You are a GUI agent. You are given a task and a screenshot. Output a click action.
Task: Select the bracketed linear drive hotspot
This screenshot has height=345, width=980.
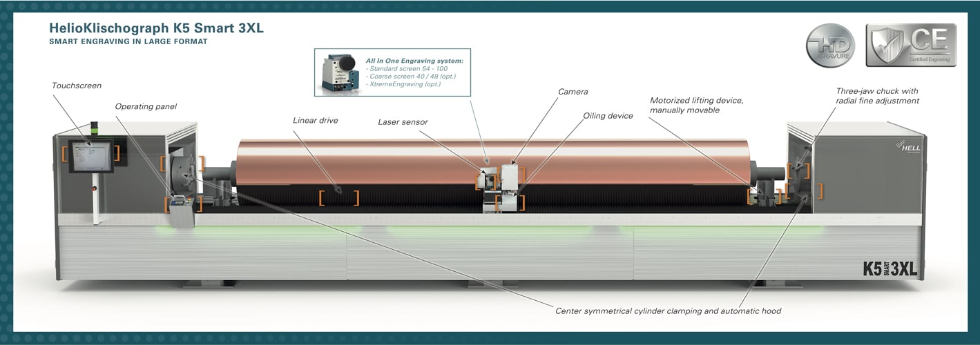click(338, 198)
